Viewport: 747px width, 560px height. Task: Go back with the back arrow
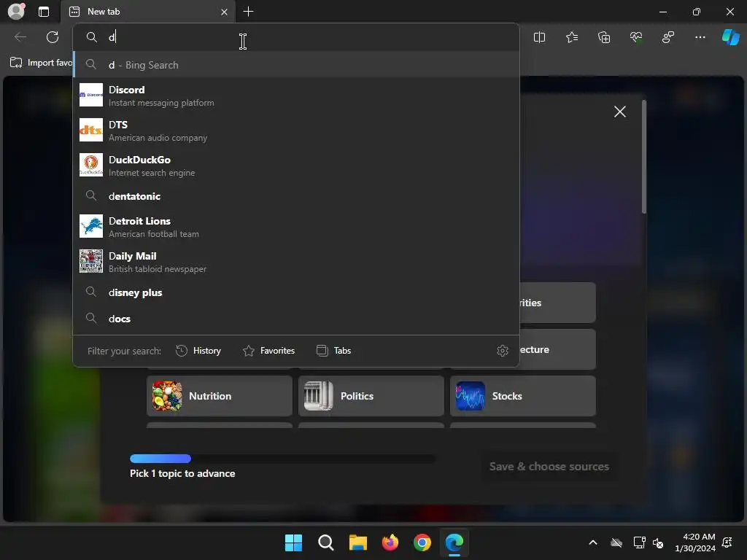coord(20,37)
